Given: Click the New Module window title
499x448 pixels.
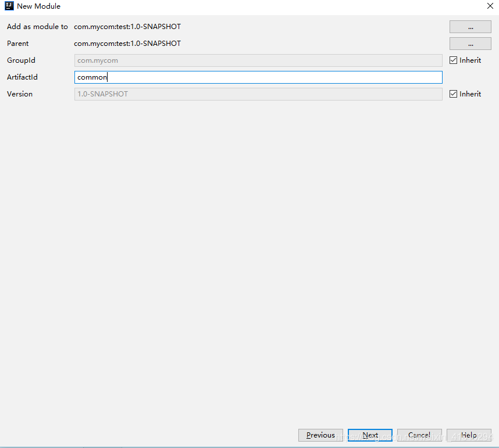Looking at the screenshot, I should tap(38, 6).
